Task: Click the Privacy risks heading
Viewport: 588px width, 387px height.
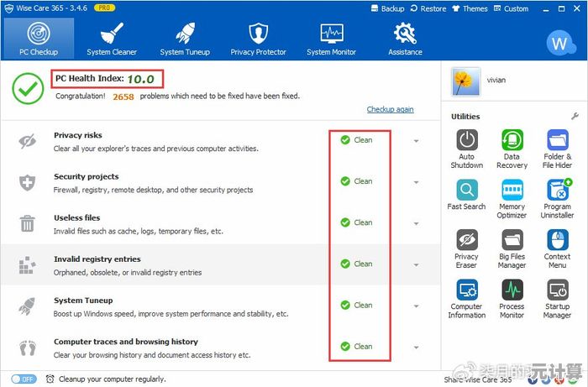Action: [x=78, y=135]
